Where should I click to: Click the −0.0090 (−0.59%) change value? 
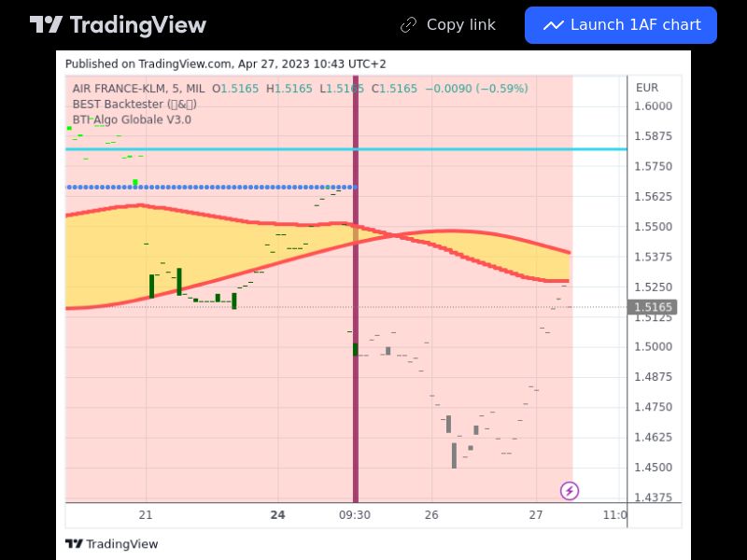click(476, 89)
